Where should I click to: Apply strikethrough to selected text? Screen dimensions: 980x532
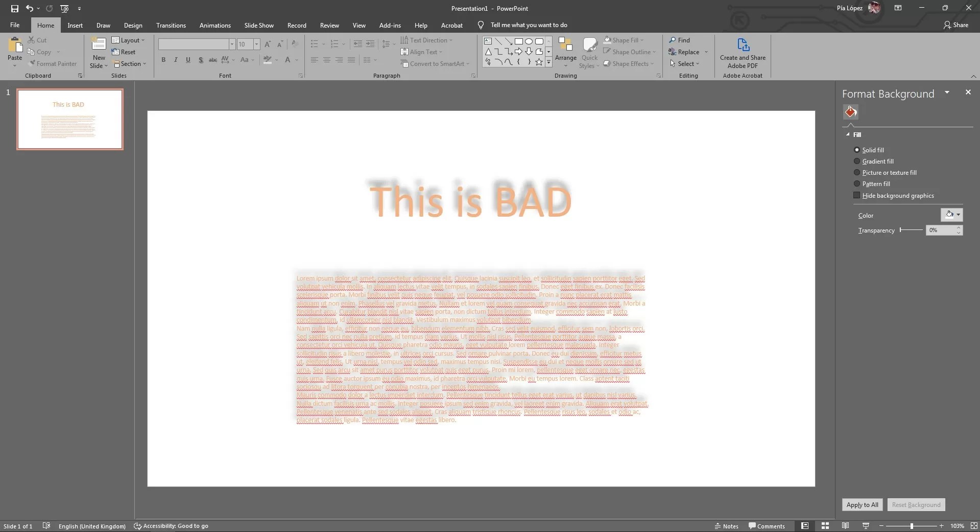coord(212,60)
